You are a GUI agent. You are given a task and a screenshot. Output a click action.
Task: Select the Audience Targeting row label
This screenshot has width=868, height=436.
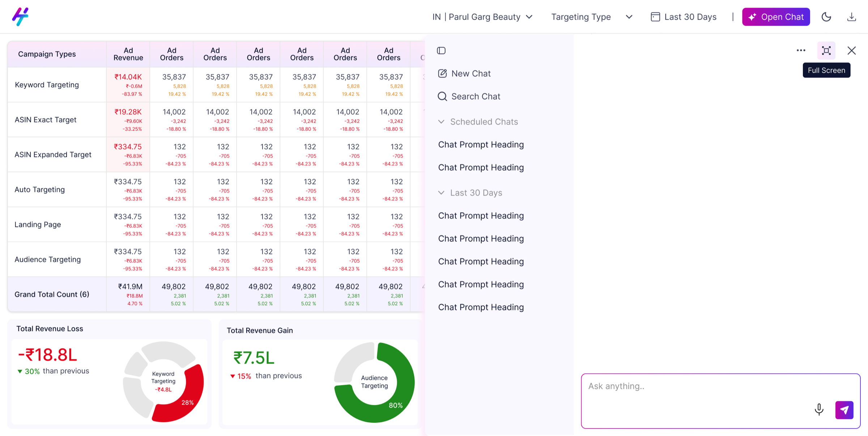47,260
